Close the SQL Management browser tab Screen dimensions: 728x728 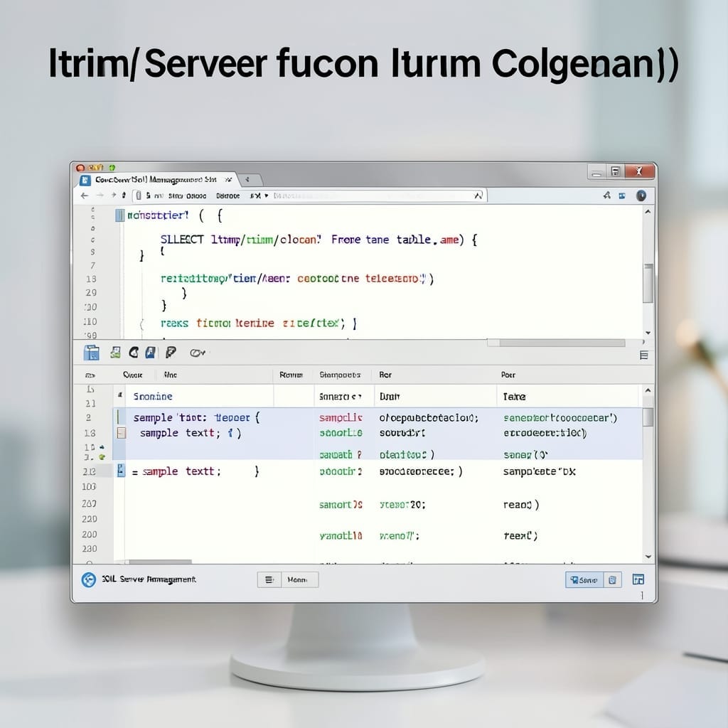[228, 179]
